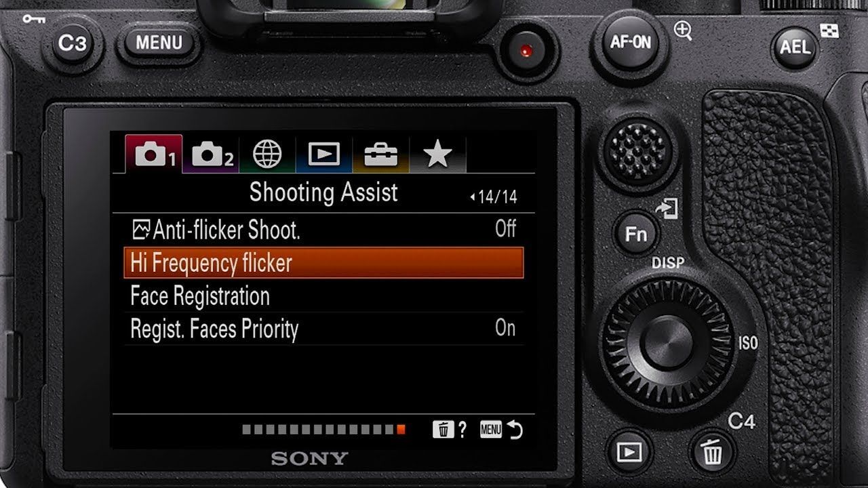Click the last orange page indicator dot
Screen dimensions: 868x488
click(402, 429)
